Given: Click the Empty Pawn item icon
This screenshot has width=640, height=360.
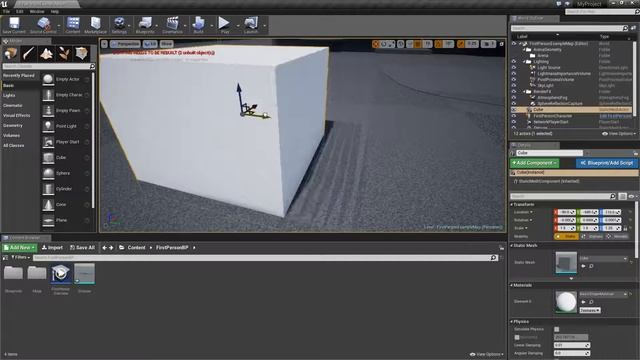Looking at the screenshot, I should click(x=48, y=111).
